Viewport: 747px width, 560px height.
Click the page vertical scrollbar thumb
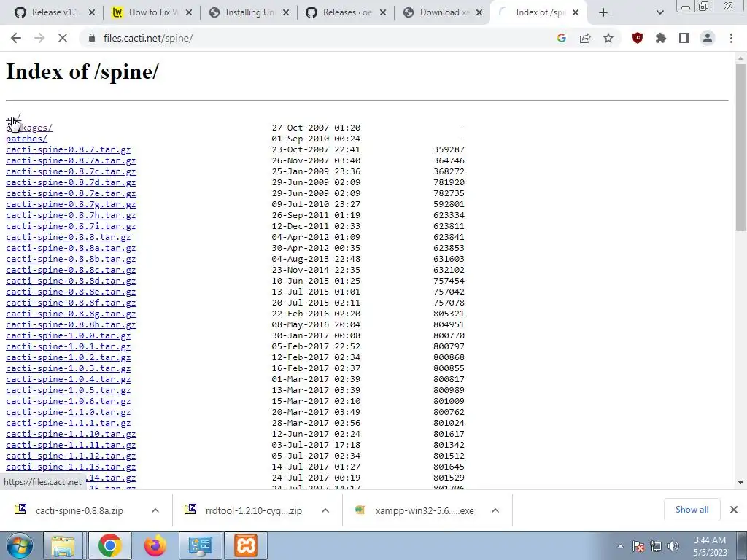(740, 146)
